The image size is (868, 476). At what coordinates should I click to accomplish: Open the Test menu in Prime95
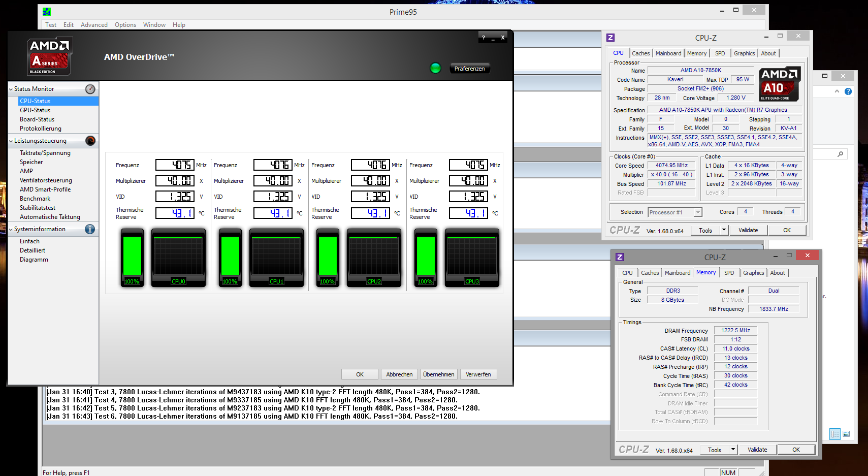click(x=51, y=25)
